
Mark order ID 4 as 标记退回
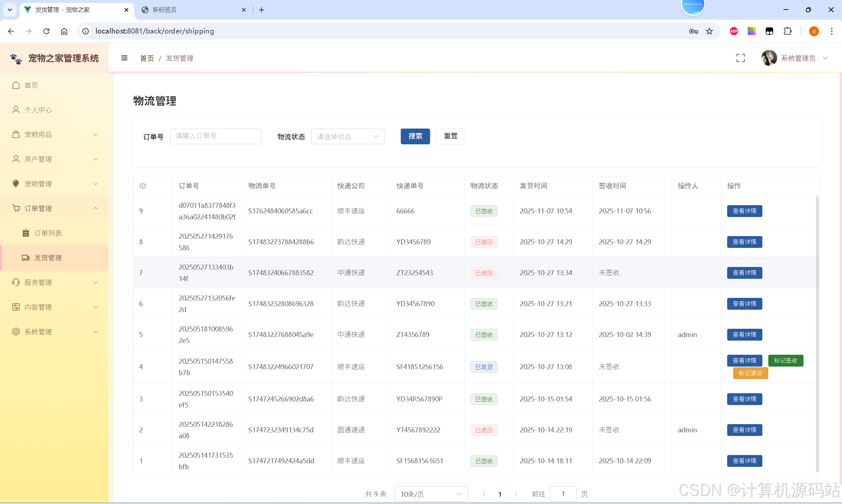tap(750, 373)
